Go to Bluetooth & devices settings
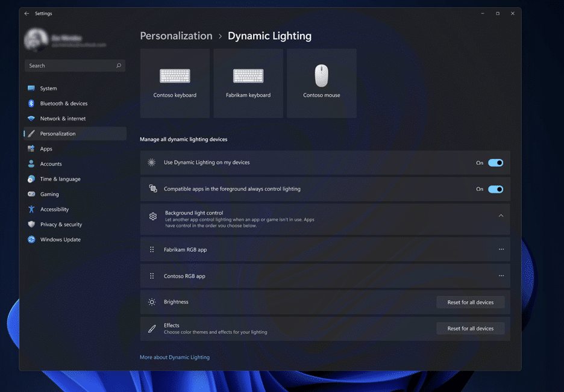Screen dimensions: 564x392 click(63, 104)
